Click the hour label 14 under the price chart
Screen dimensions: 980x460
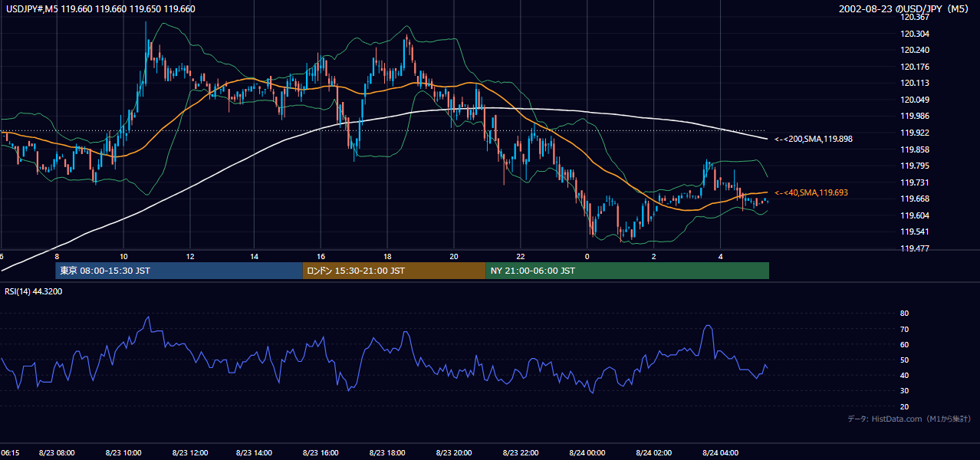255,256
